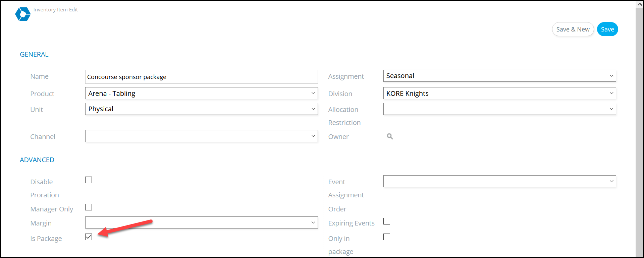Viewport: 644px width, 258px height.
Task: Click the Inventory Item Edit title
Action: 56,10
